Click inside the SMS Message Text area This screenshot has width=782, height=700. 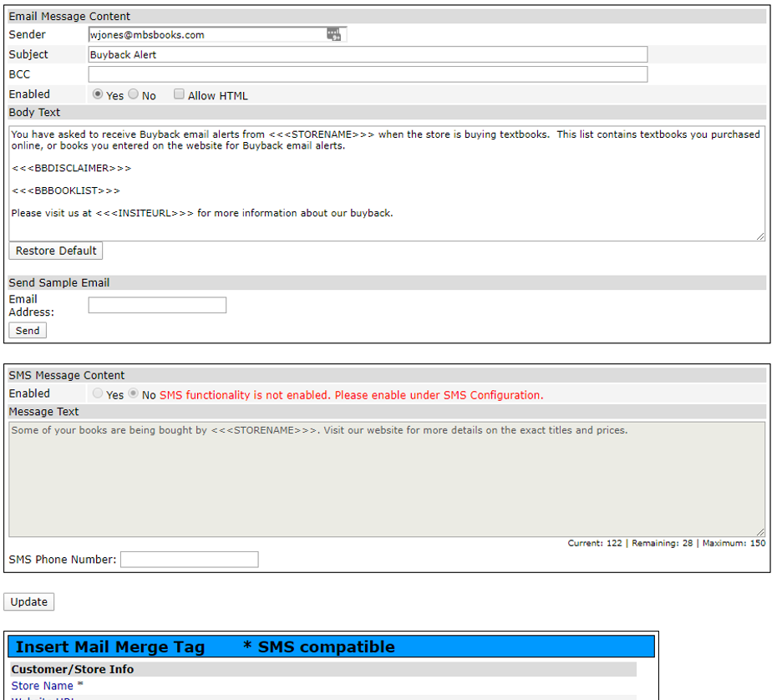point(386,480)
